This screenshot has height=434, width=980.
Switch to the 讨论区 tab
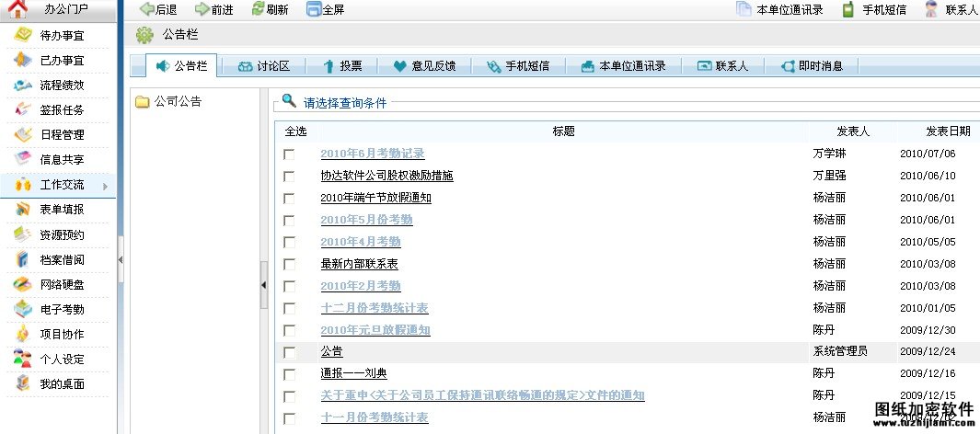click(264, 65)
